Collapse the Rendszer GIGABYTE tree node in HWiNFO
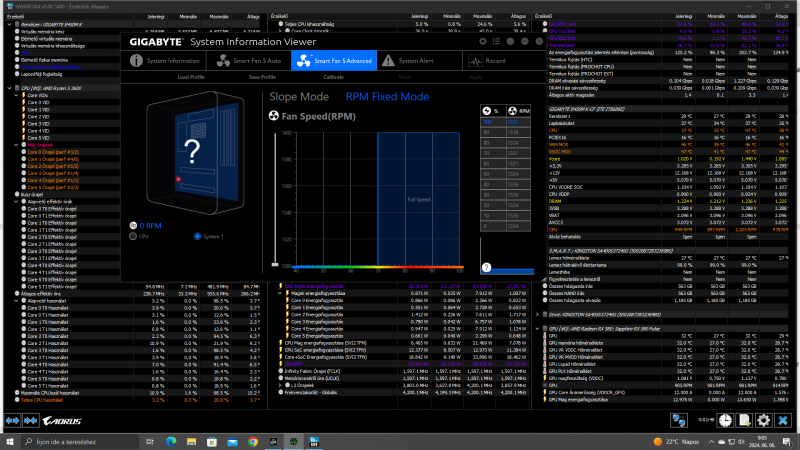Image resolution: width=800 pixels, height=450 pixels. pos(10,24)
